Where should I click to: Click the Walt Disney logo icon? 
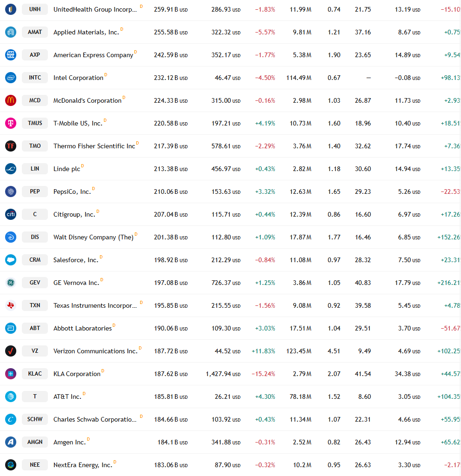(x=11, y=237)
